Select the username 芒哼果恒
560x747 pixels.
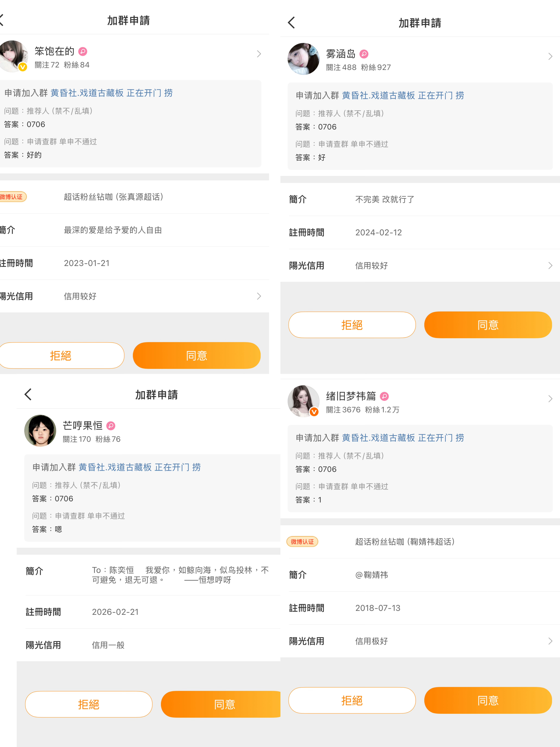click(x=82, y=426)
